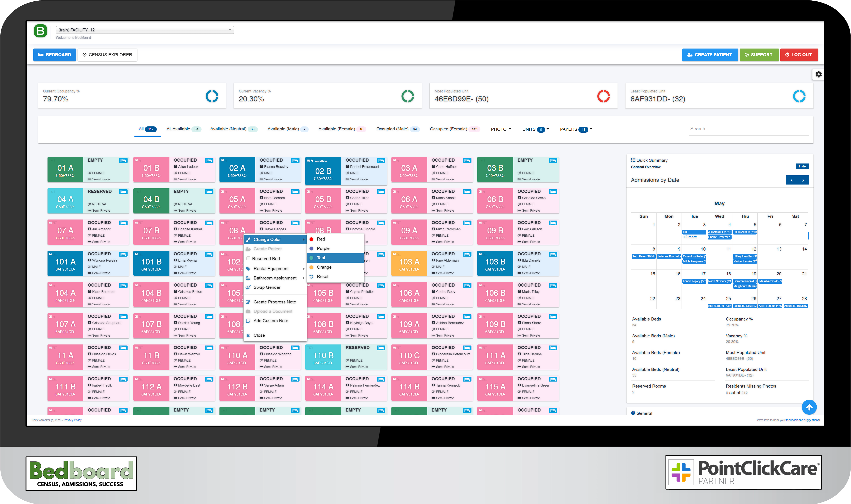Expand the Change Color submenu
Viewport: 851px width, 504px height.
[275, 240]
